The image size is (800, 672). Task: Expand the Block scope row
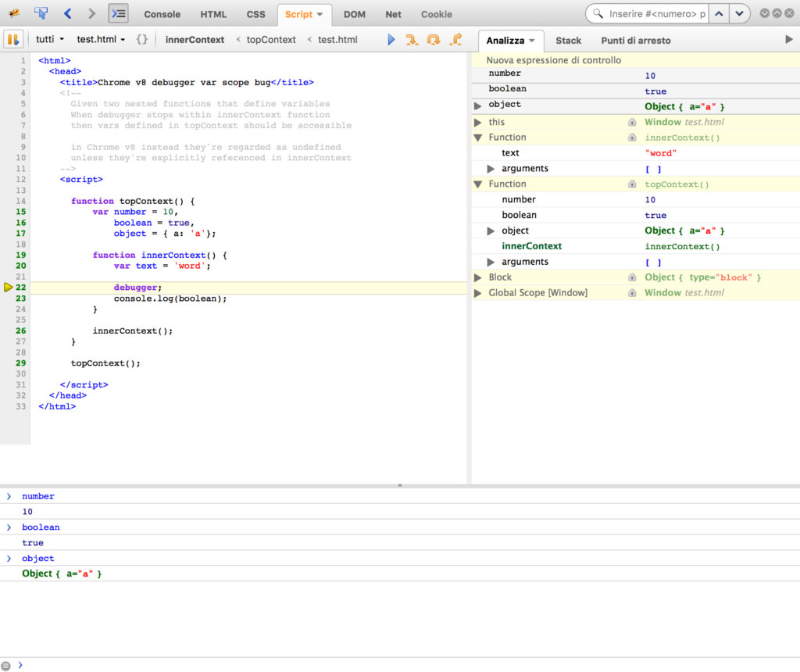tap(477, 277)
